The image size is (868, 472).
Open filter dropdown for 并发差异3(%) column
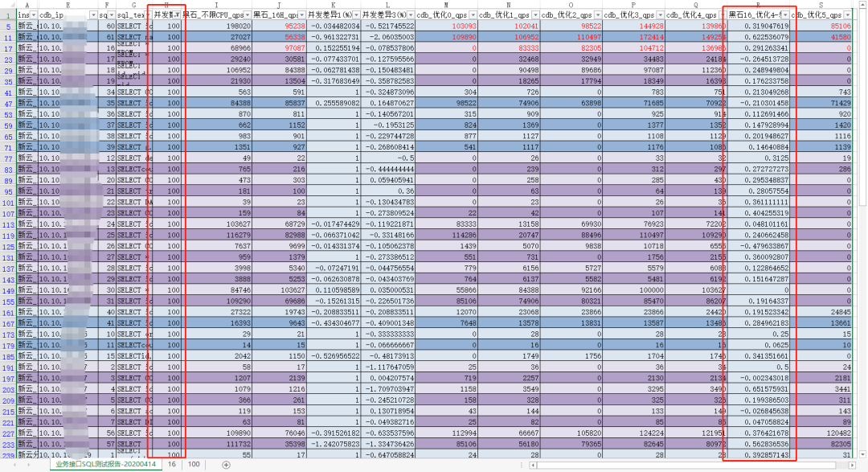click(x=411, y=15)
